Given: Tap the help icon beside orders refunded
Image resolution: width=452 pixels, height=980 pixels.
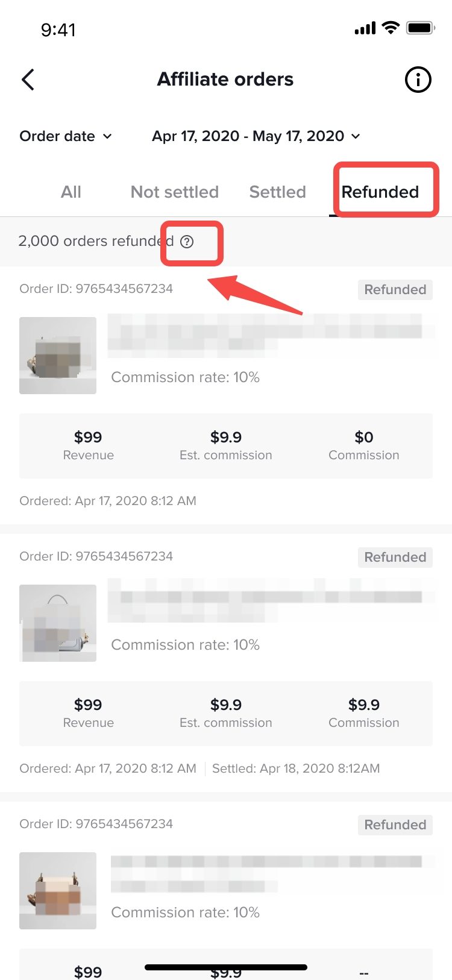Looking at the screenshot, I should click(x=187, y=242).
